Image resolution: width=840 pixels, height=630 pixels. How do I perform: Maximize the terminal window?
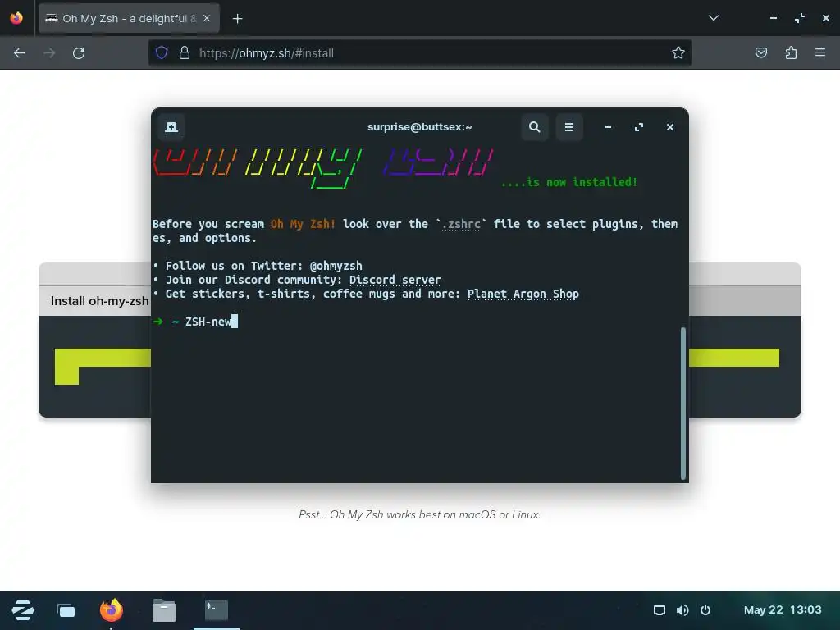[x=638, y=127]
